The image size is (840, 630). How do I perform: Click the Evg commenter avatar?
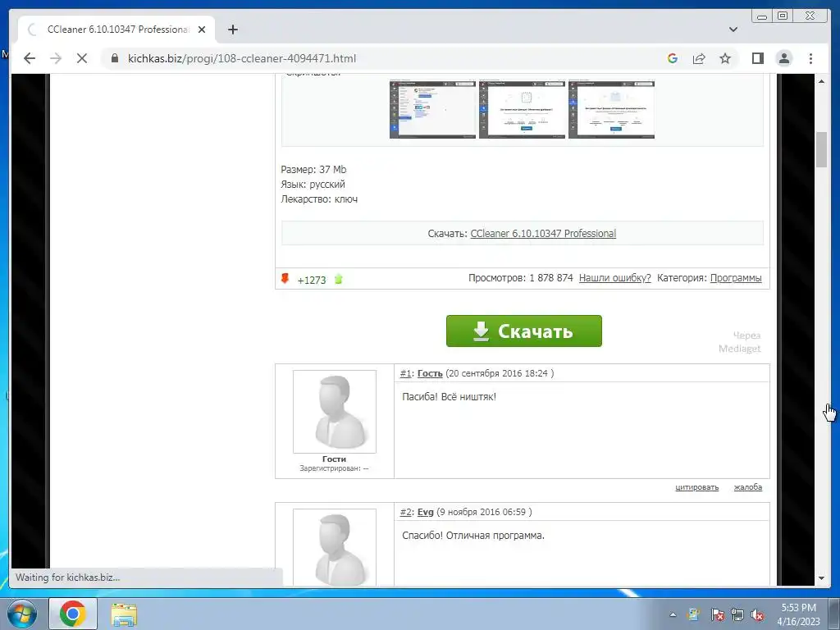tap(335, 547)
